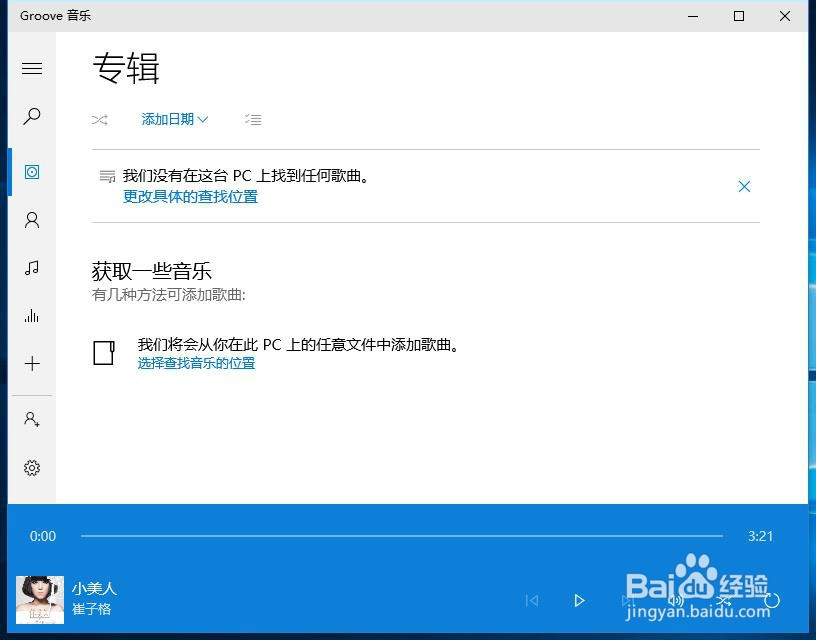Click the artist name 崔子格
This screenshot has height=640, width=816.
[x=92, y=608]
